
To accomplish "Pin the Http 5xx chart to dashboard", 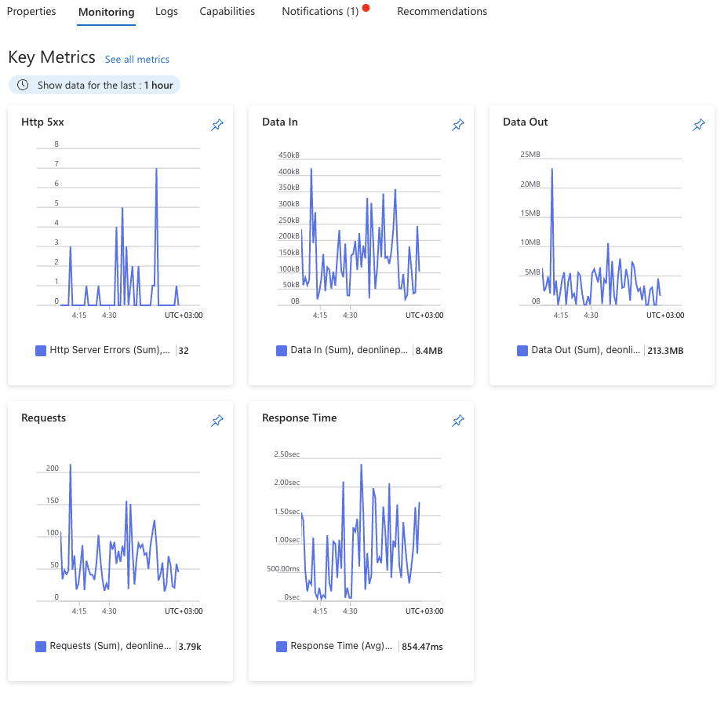I will 217,125.
